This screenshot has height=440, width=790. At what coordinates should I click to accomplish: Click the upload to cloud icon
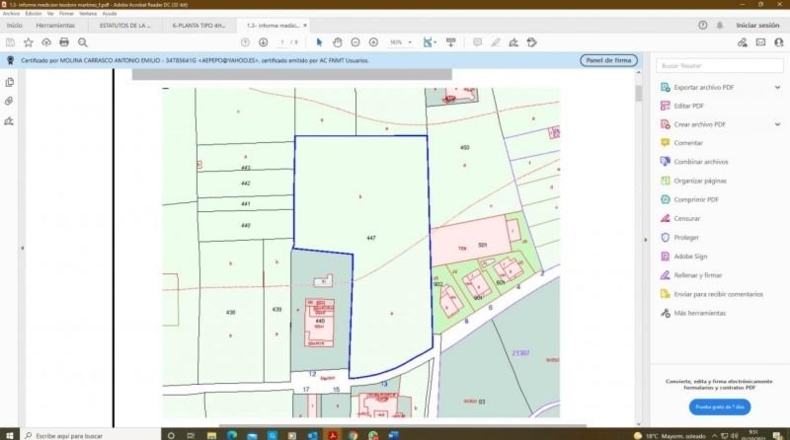(46, 42)
